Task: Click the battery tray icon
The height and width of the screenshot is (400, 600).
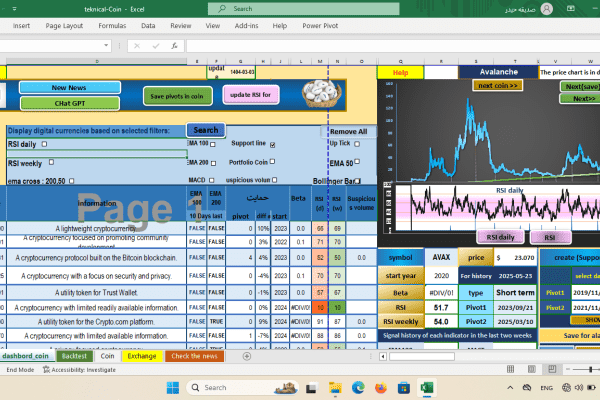Action: point(592,388)
